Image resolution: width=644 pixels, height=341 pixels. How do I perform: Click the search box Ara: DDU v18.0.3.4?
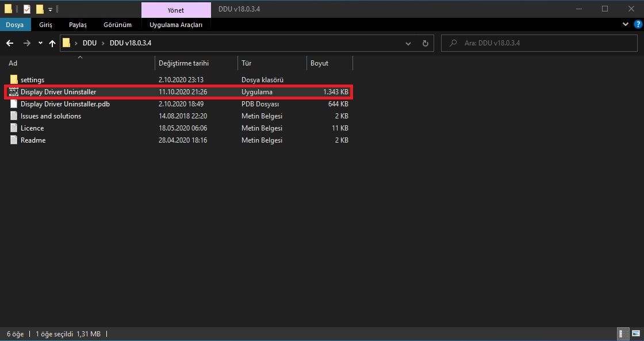pyautogui.click(x=539, y=43)
